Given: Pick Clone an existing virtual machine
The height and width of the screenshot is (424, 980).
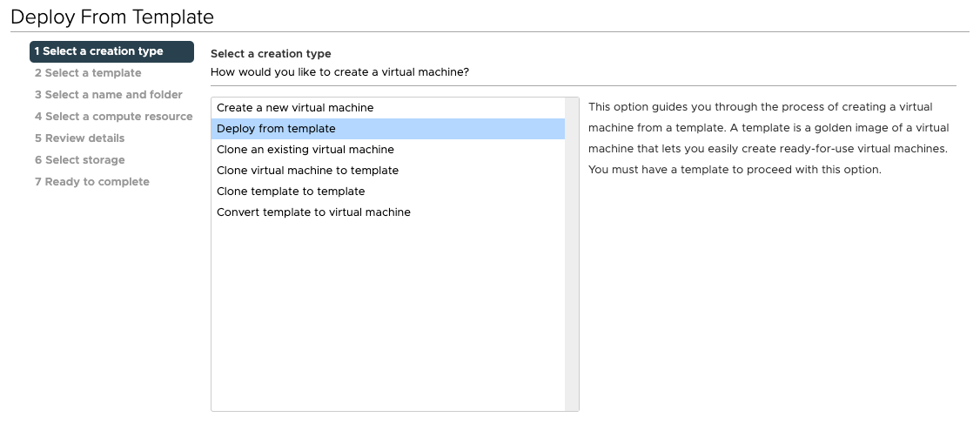Looking at the screenshot, I should pos(305,150).
